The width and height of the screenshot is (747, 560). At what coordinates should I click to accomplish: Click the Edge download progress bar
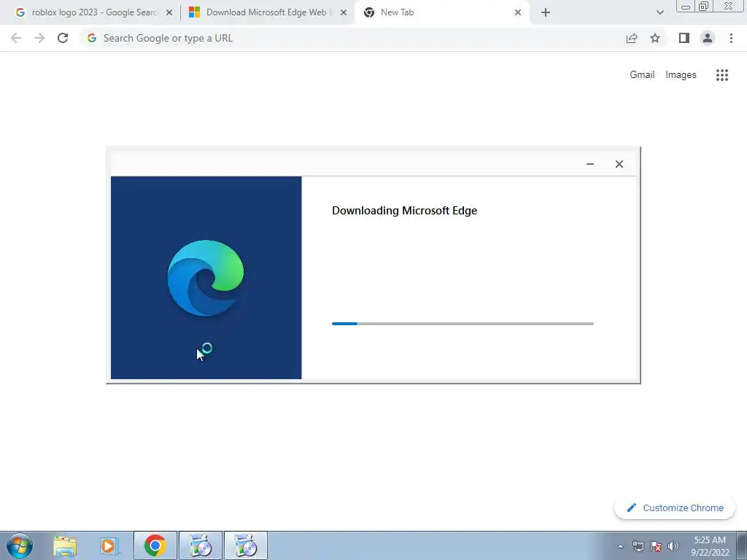(x=462, y=324)
